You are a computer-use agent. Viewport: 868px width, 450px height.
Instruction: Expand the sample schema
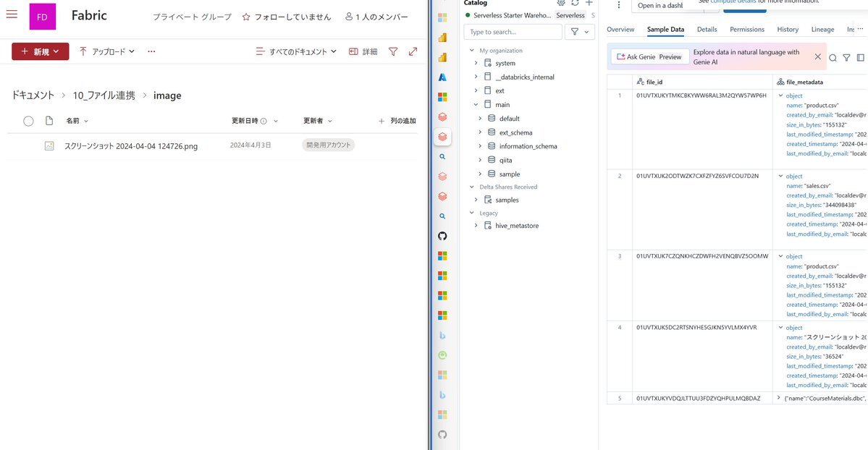[480, 174]
